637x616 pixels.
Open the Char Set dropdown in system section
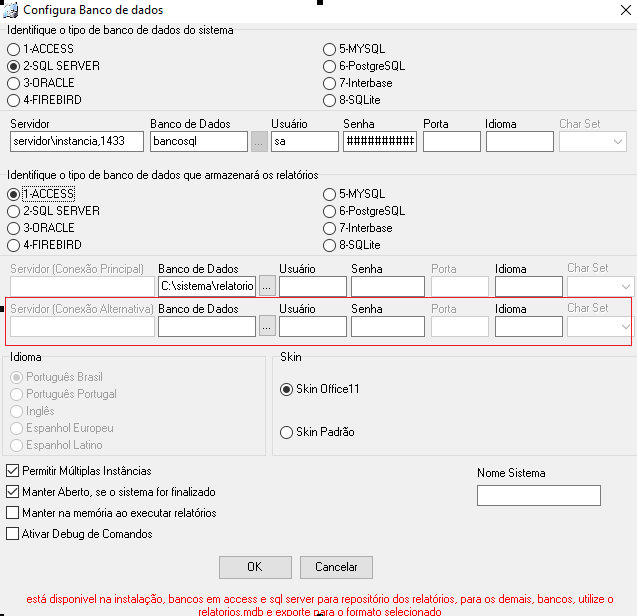593,141
